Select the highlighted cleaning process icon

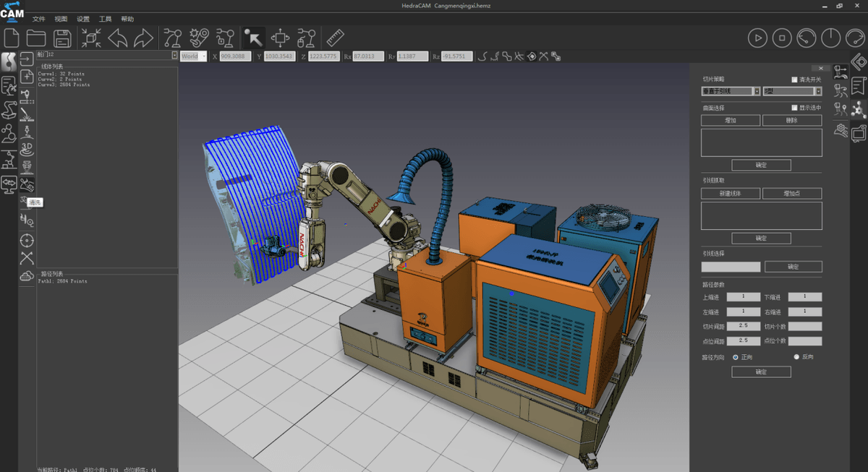(27, 185)
